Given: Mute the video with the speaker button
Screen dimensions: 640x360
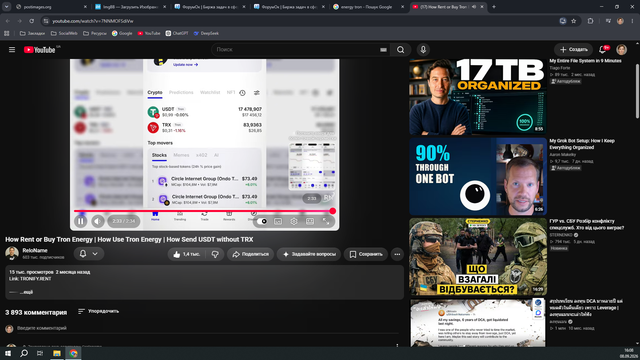Looking at the screenshot, I should [x=97, y=221].
